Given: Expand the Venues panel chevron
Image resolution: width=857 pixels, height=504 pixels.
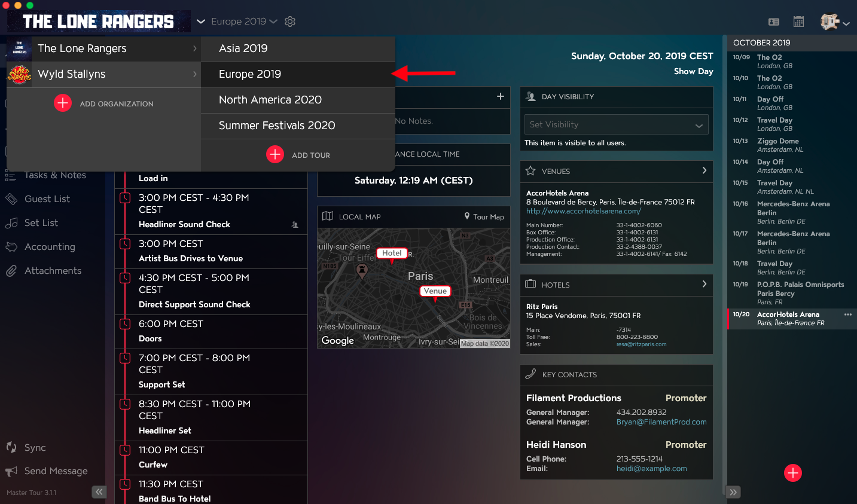Looking at the screenshot, I should 704,170.
